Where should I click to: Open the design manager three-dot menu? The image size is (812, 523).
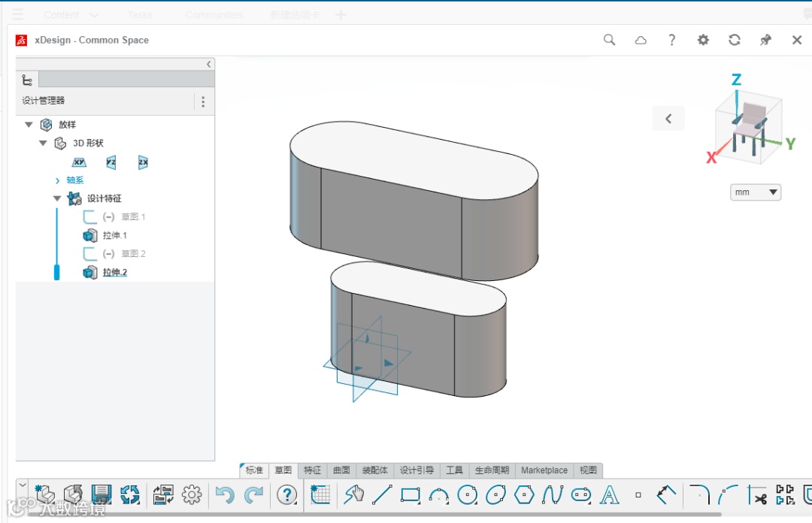point(203,101)
